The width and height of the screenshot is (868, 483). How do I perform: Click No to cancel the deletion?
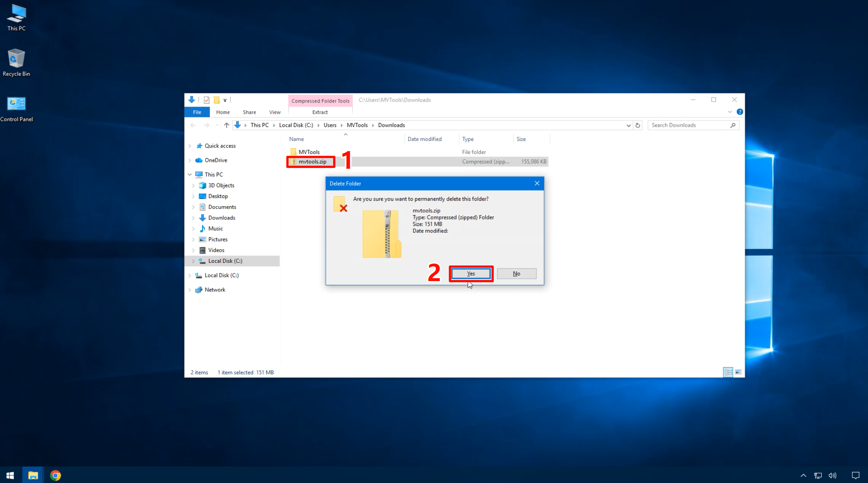(516, 273)
